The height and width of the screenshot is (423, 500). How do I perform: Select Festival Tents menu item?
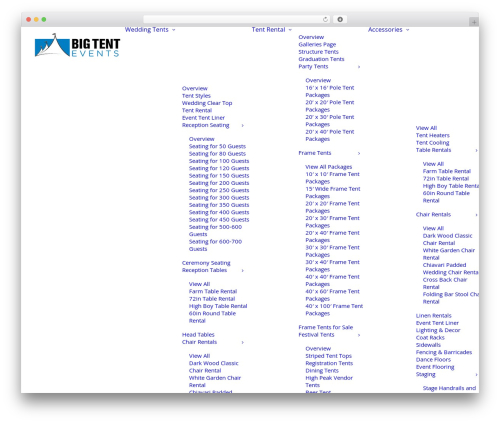click(x=316, y=335)
